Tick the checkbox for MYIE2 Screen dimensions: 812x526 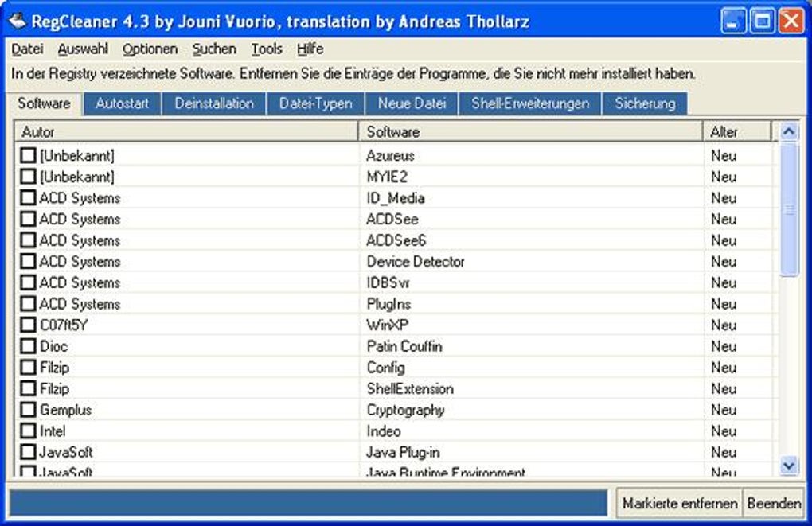point(28,177)
